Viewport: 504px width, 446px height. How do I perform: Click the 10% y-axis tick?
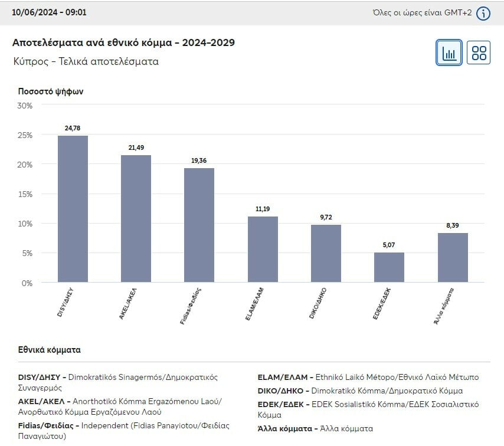[25, 224]
